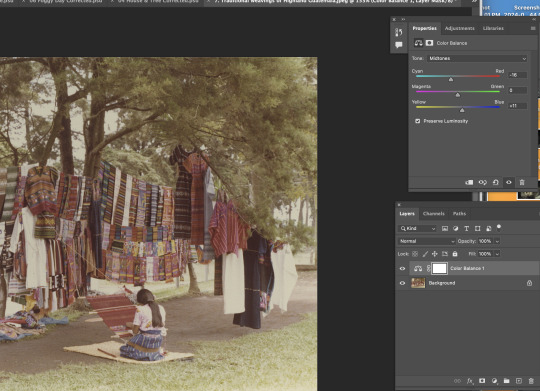Viewport: 540px width, 391px height.
Task: Open the Normal blend mode dropdown
Action: (x=427, y=241)
